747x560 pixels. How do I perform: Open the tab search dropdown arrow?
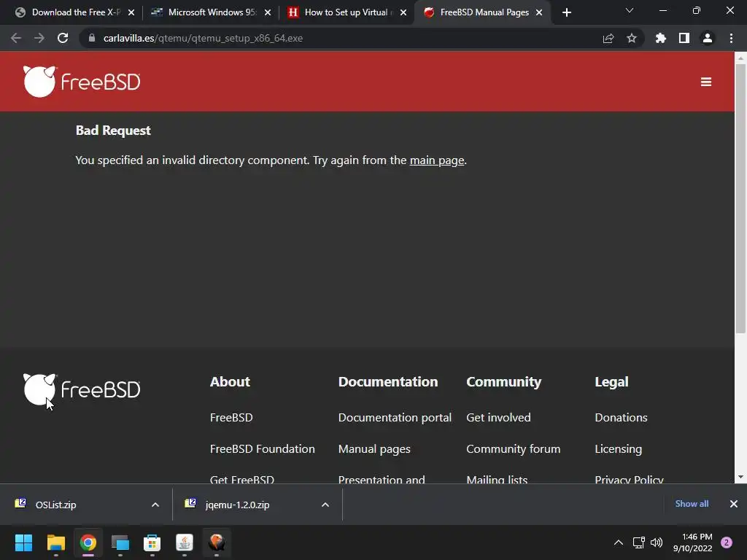point(629,10)
